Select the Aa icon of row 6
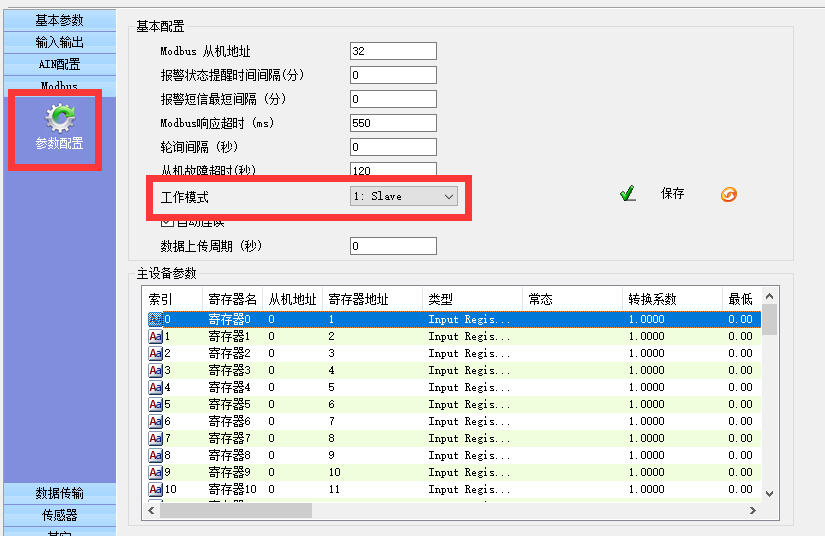This screenshot has height=536, width=825. [156, 422]
